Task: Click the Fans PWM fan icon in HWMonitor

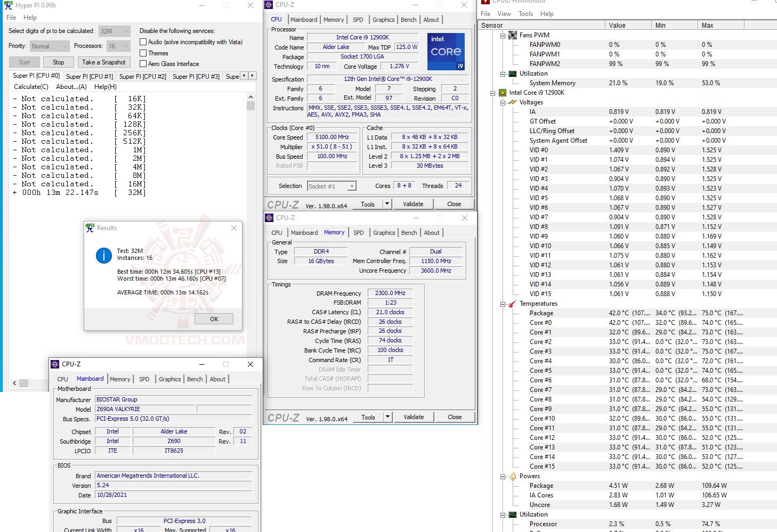Action: click(x=513, y=35)
